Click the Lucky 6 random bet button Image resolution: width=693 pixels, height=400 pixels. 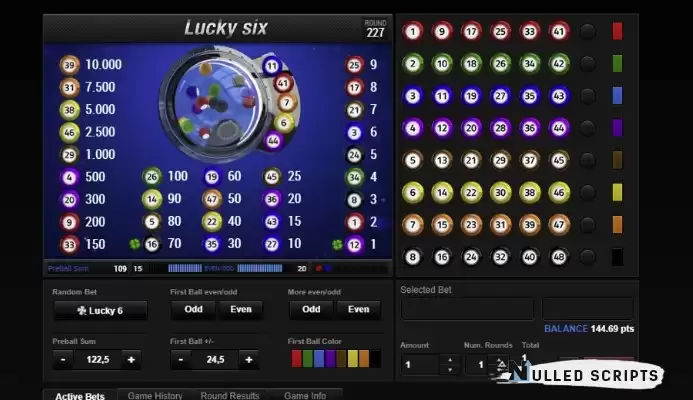point(100,311)
